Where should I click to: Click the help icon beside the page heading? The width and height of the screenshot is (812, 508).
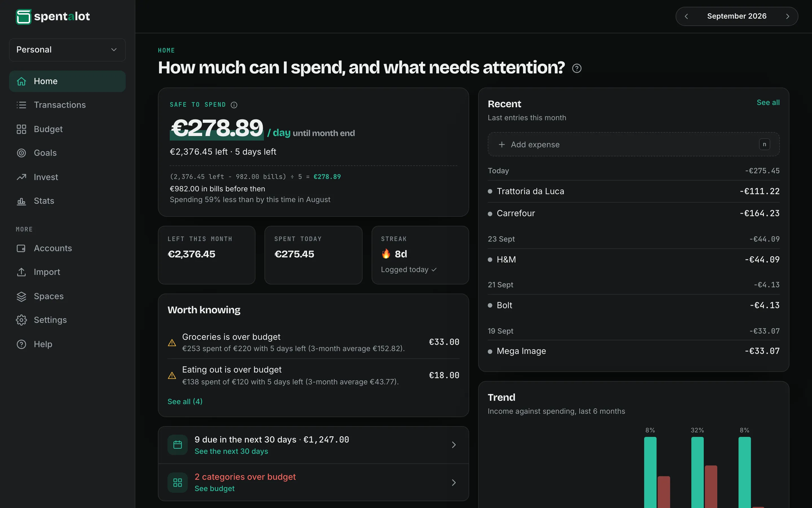[x=577, y=68]
